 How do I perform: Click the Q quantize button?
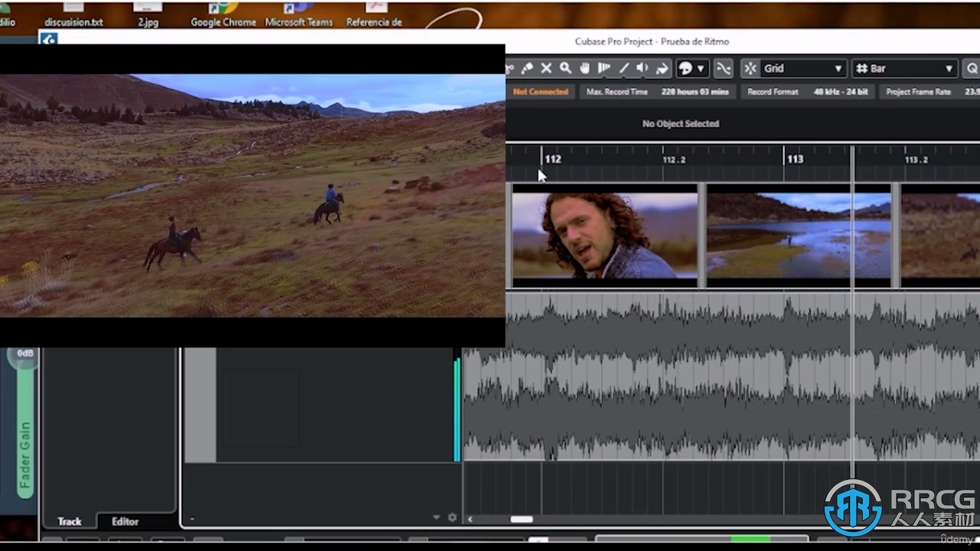(972, 68)
